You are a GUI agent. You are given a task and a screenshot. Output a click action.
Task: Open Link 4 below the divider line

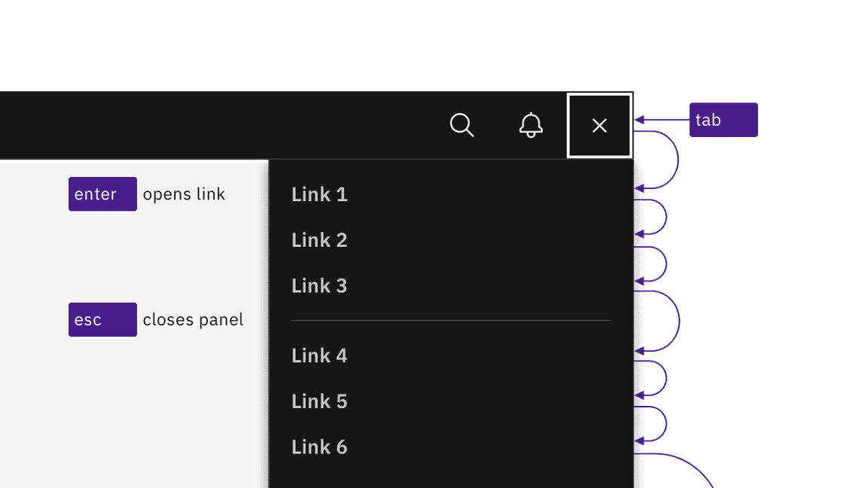click(319, 355)
